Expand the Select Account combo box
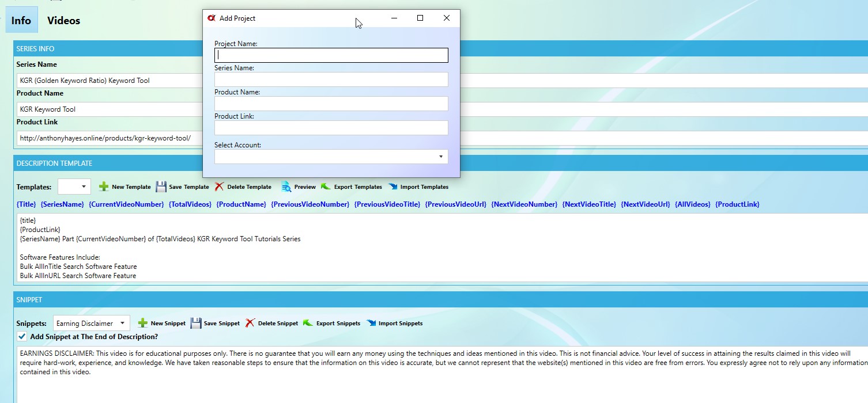Image resolution: width=868 pixels, height=403 pixels. (x=331, y=157)
